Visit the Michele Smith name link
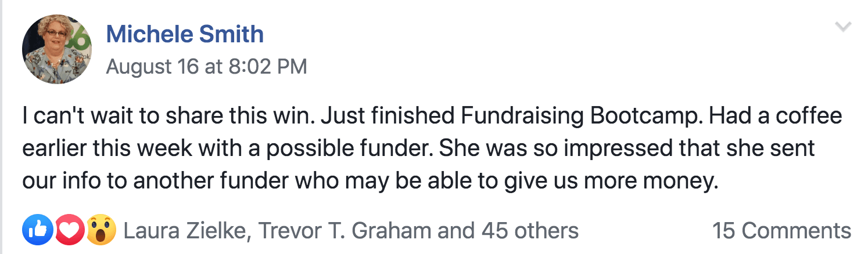This screenshot has width=868, height=254. tap(185, 35)
